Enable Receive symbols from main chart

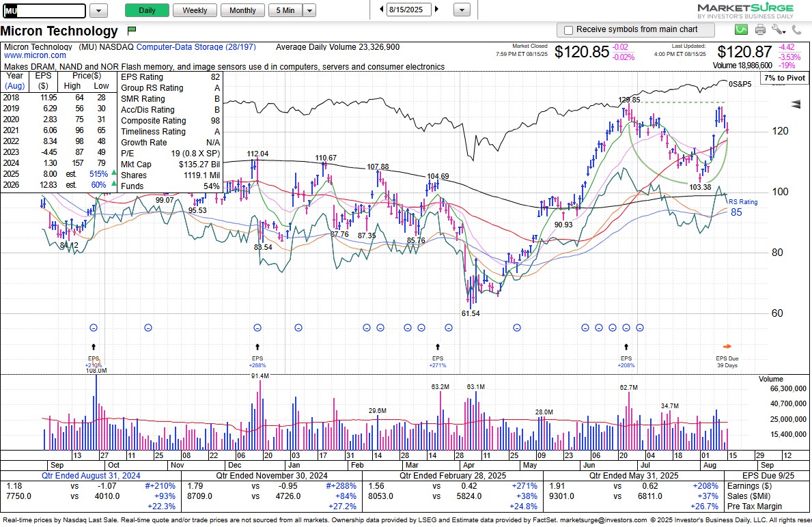tap(567, 29)
